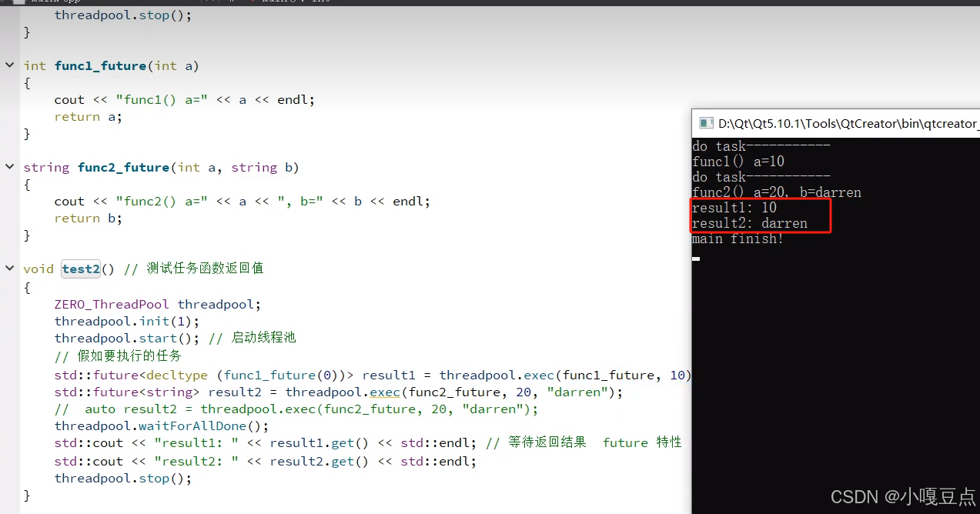Click the cout "func1() a=" code line

point(185,100)
